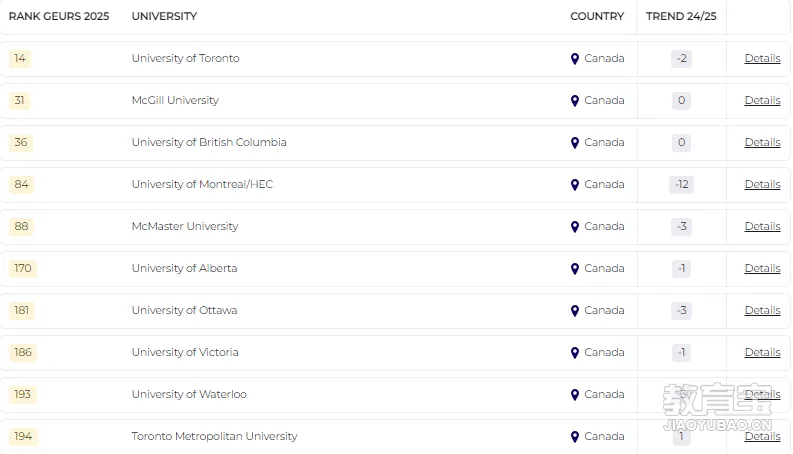Click the TREND 24/25 column header
793x454 pixels.
click(x=681, y=16)
